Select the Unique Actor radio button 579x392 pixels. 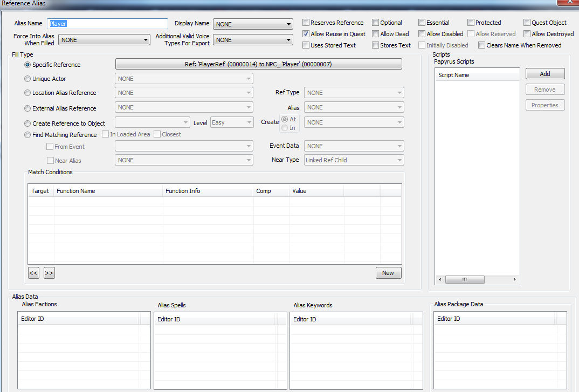click(x=27, y=79)
